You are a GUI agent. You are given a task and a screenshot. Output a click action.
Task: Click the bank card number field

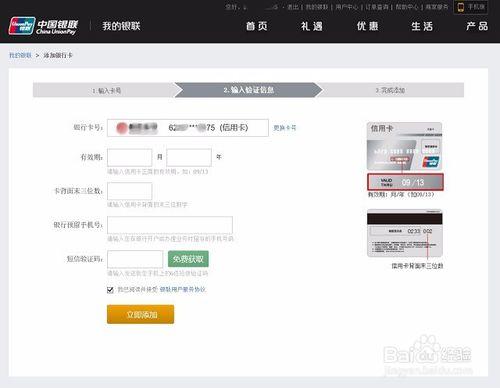click(188, 128)
